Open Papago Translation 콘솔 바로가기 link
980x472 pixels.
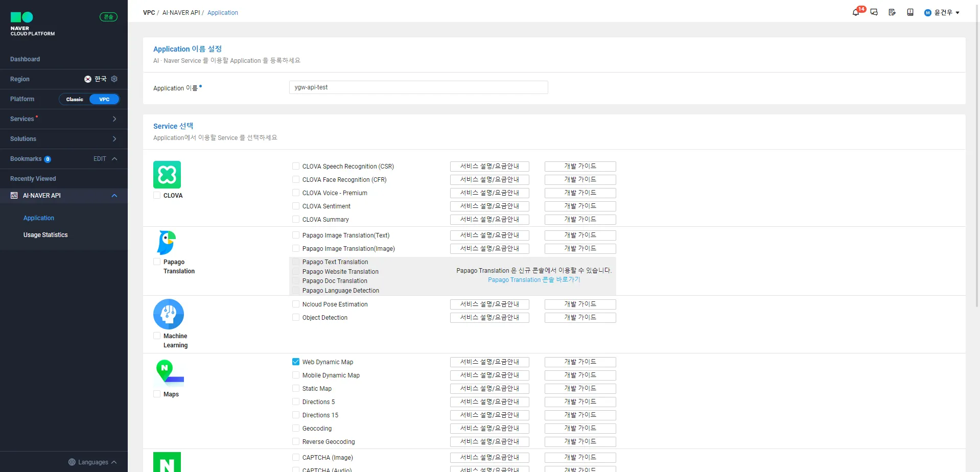click(534, 280)
